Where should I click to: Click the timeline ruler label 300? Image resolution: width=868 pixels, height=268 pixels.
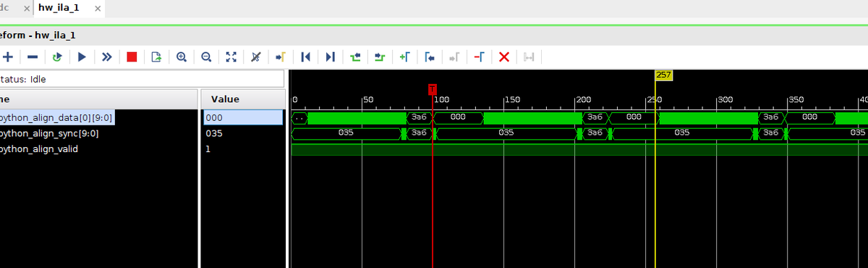(x=726, y=99)
